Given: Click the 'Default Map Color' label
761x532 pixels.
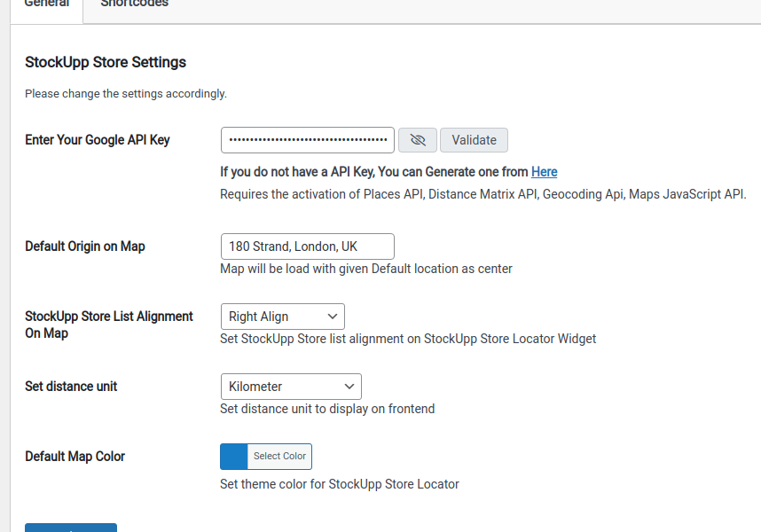Looking at the screenshot, I should [x=75, y=457].
